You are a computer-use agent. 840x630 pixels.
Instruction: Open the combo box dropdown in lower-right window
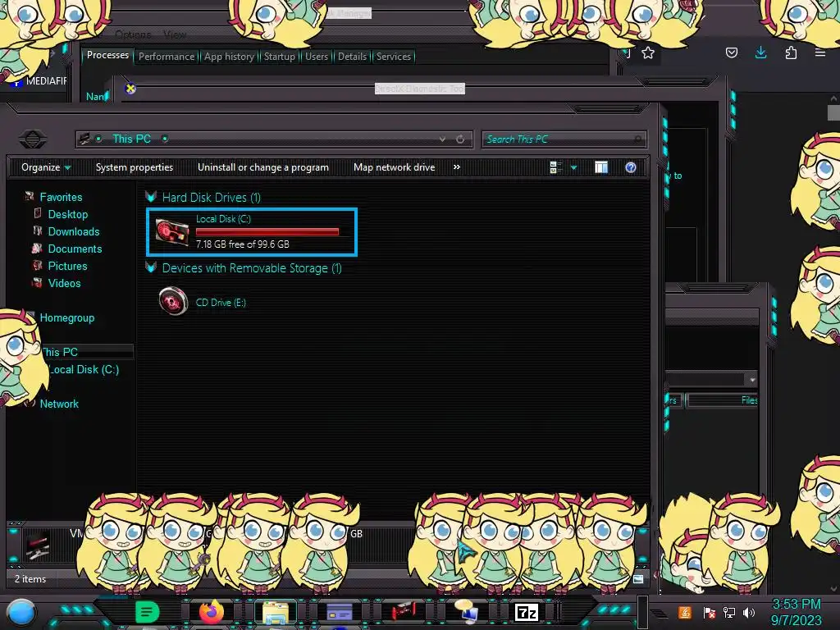coord(752,380)
